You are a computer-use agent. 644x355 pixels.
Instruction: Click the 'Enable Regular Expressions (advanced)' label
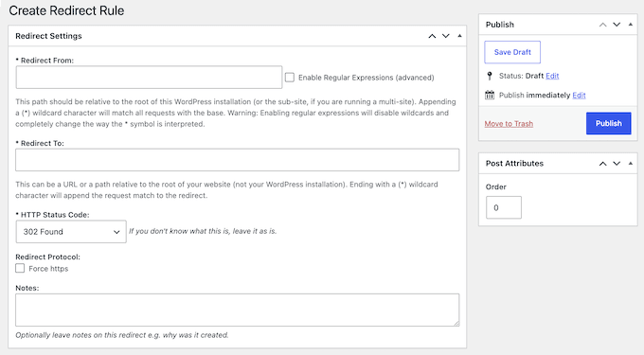click(366, 78)
